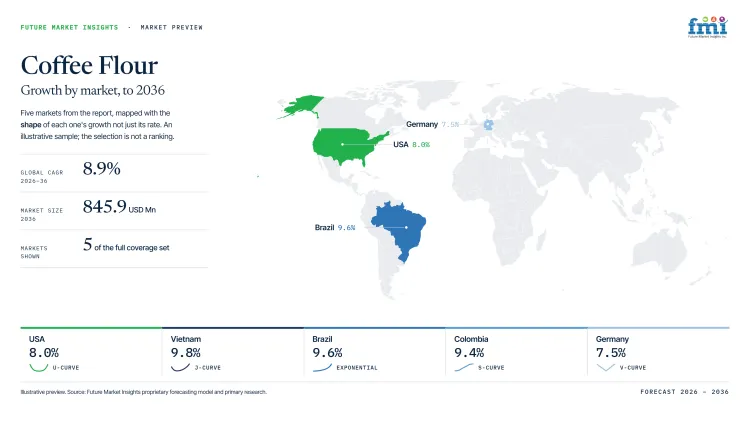Click the Brazil 9.6% map label
Viewport: 750px width, 421px height.
click(x=335, y=227)
